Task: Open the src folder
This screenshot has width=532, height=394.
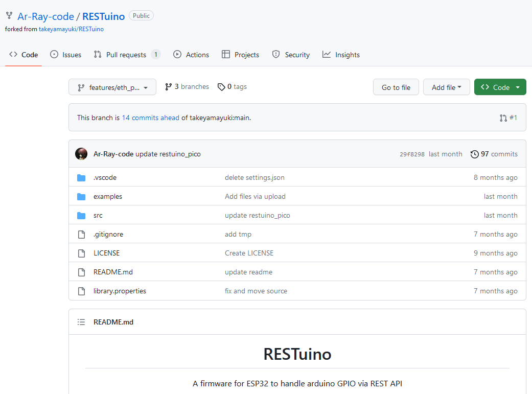Action: point(98,216)
